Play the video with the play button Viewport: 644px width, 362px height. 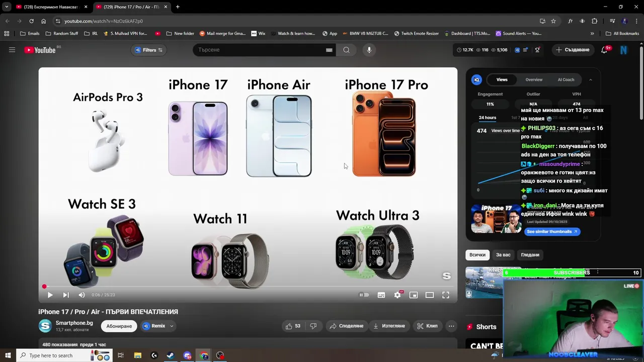click(x=50, y=295)
